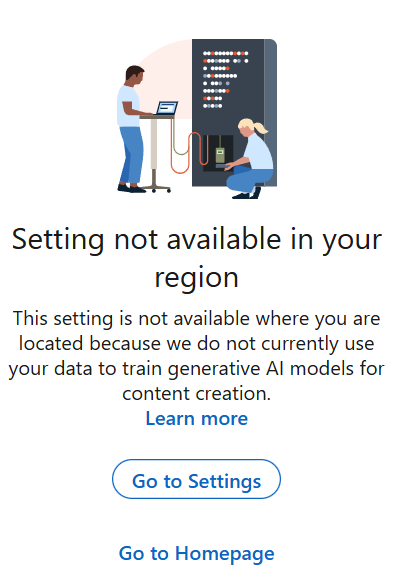The width and height of the screenshot is (400, 586).
Task: Click the wheeled base of the desk
Action: click(x=156, y=188)
